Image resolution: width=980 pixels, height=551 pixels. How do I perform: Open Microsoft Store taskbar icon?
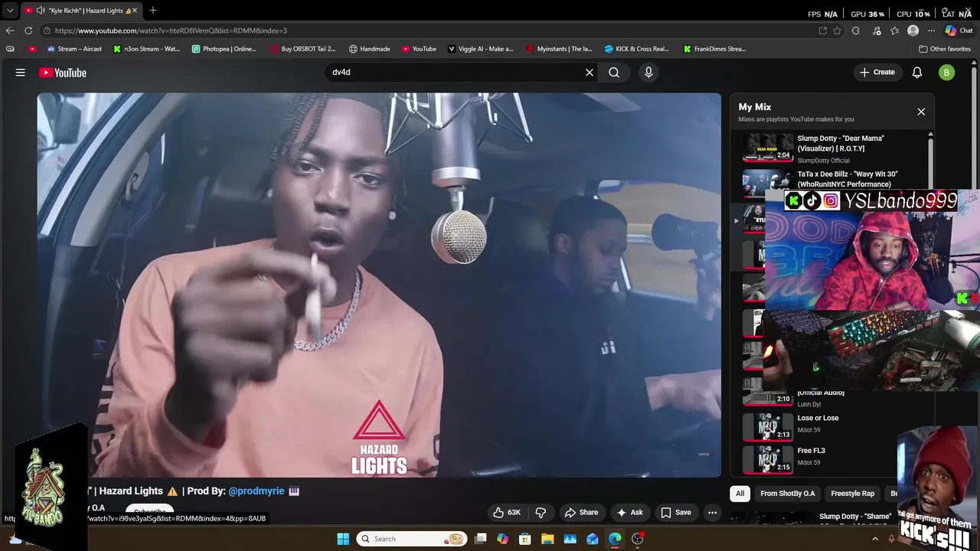(x=525, y=539)
